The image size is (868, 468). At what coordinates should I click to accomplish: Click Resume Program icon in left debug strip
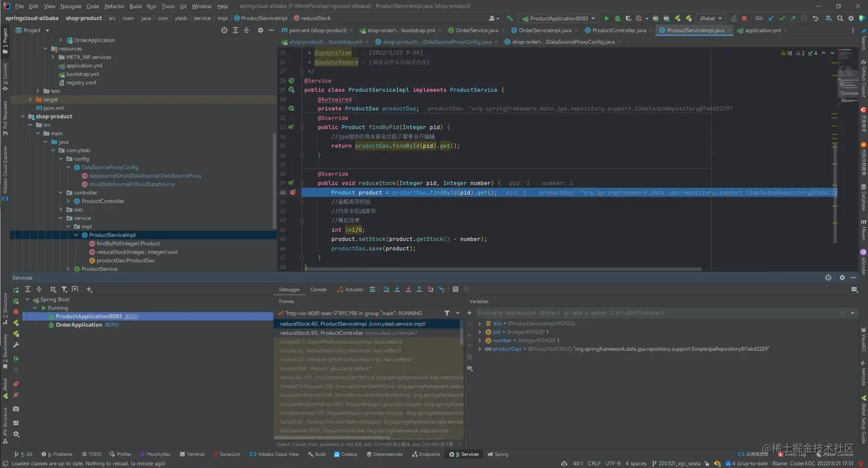16,358
